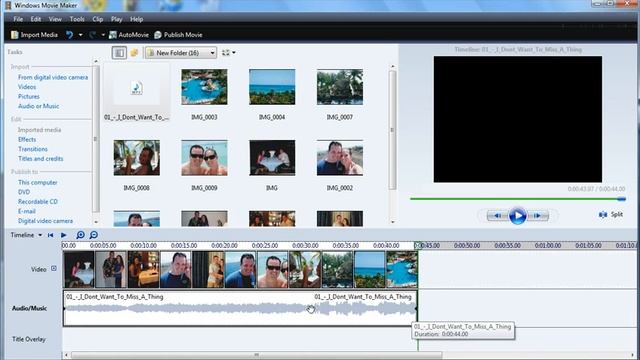
Task: Click the Pictures import link
Action: pos(29,97)
